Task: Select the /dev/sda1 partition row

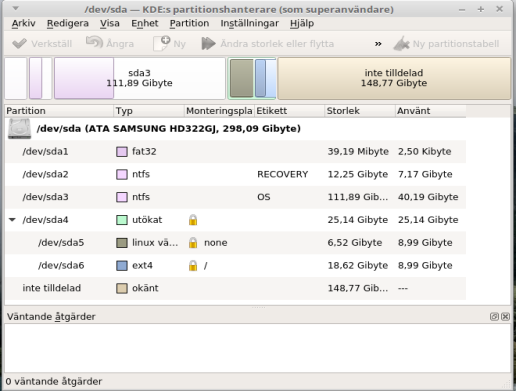Action: click(x=235, y=152)
